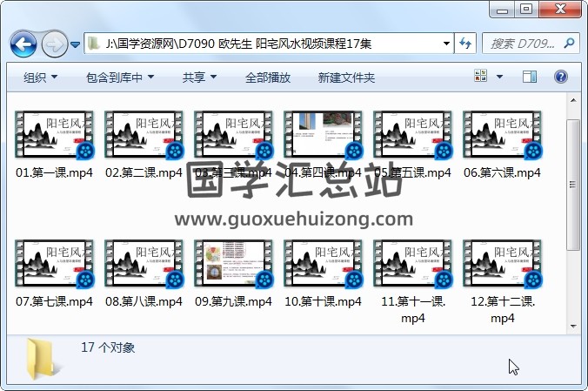588x391 pixels.
Task: Go back with the Back arrow button
Action: pyautogui.click(x=23, y=44)
